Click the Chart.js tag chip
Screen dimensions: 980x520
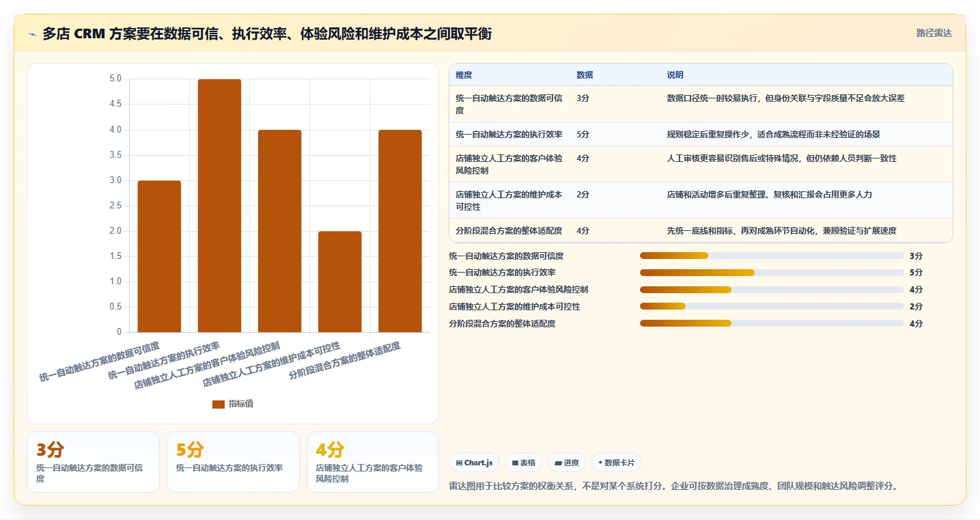tap(474, 463)
